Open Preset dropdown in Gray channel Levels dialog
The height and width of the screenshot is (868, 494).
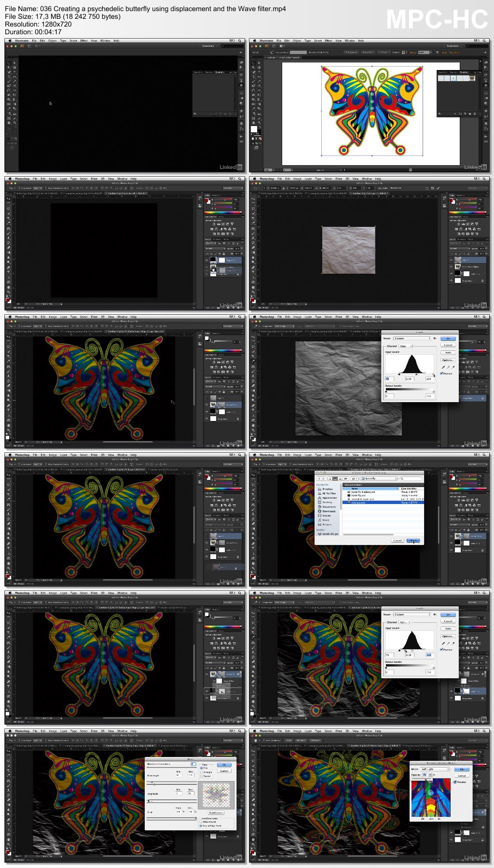click(412, 338)
